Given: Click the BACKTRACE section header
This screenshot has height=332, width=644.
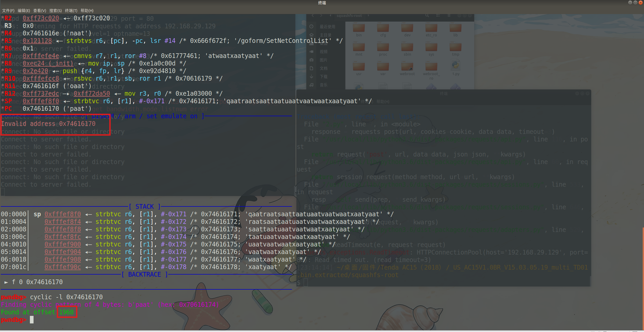Looking at the screenshot, I should (145, 275).
